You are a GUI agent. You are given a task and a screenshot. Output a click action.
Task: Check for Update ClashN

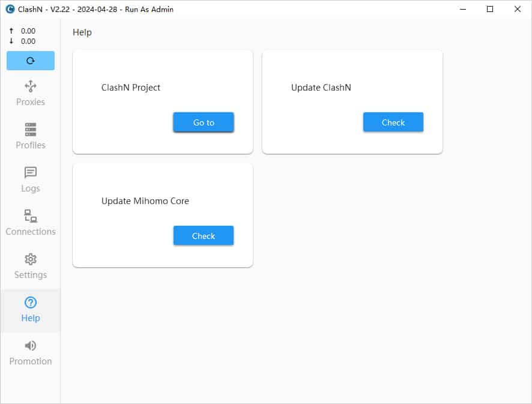(x=393, y=122)
